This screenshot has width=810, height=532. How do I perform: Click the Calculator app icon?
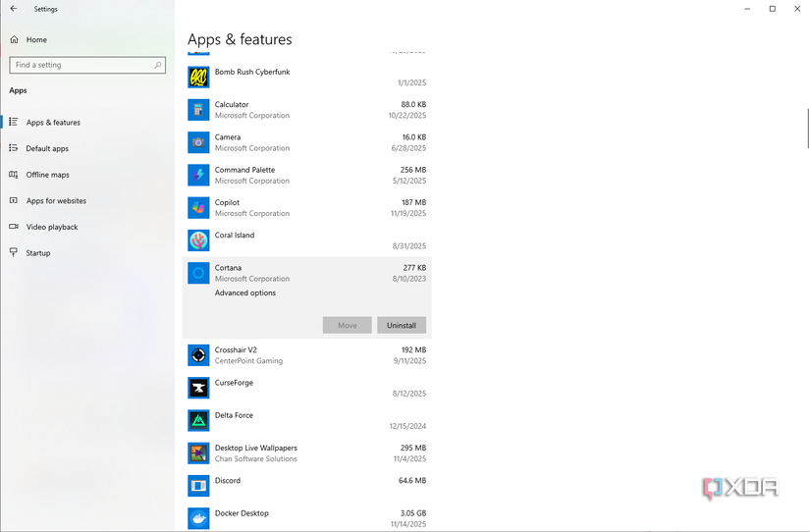[198, 110]
